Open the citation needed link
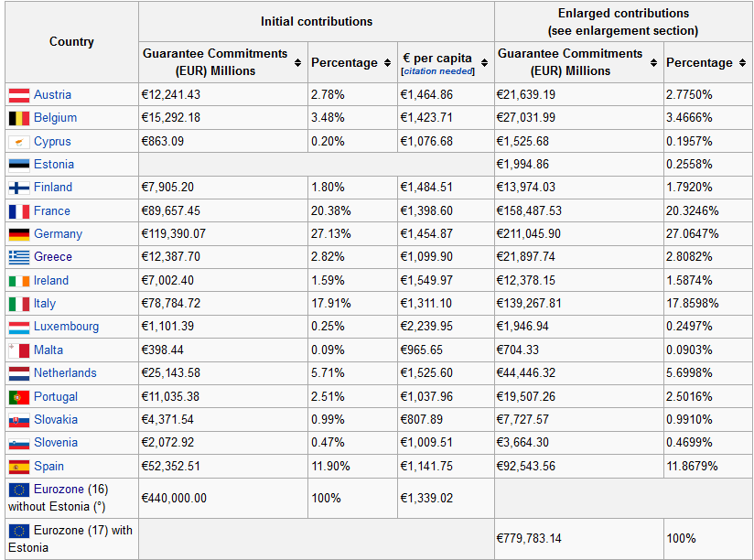The height and width of the screenshot is (560, 754). 437,70
